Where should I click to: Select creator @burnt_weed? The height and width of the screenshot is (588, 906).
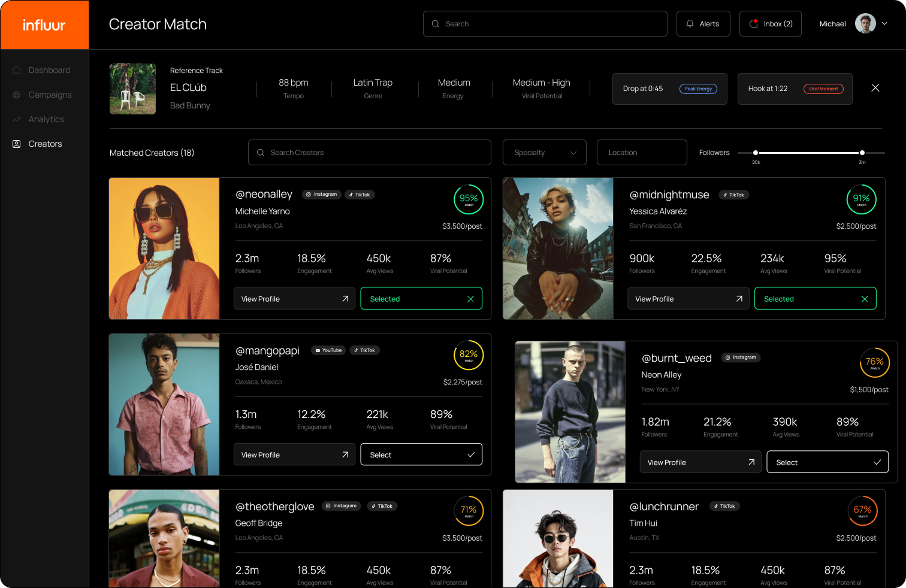[x=828, y=462]
